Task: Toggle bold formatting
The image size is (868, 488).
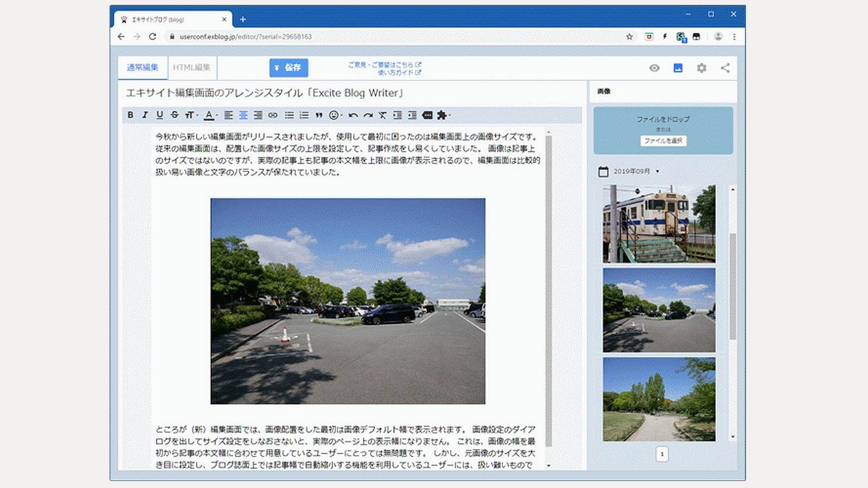Action: [130, 115]
